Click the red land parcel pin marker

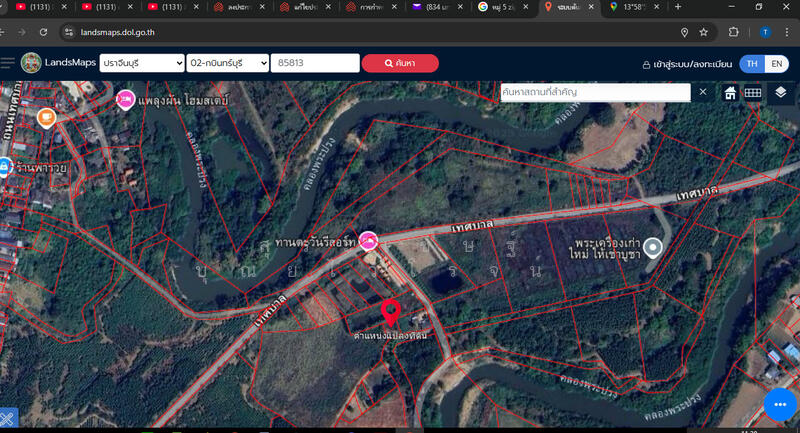pos(391,313)
